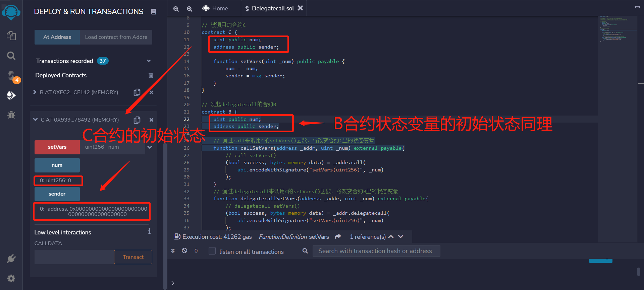Image resolution: width=644 pixels, height=290 pixels.
Task: Copy address of contract C
Action: [x=137, y=120]
